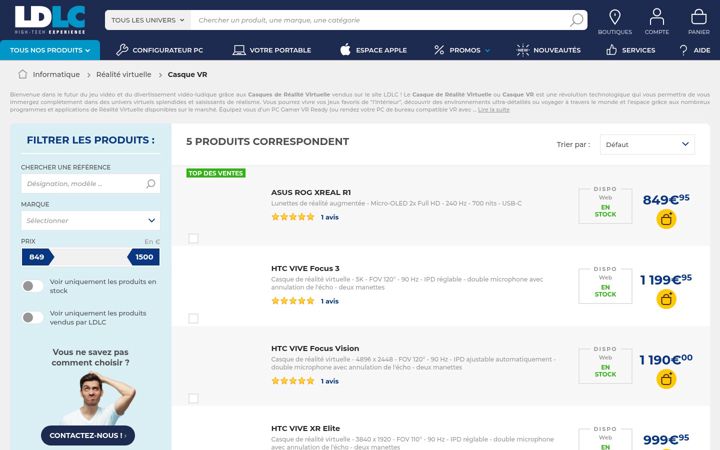Screen dimensions: 720x450
Task: Click the Apple logo icon
Action: click(x=345, y=49)
